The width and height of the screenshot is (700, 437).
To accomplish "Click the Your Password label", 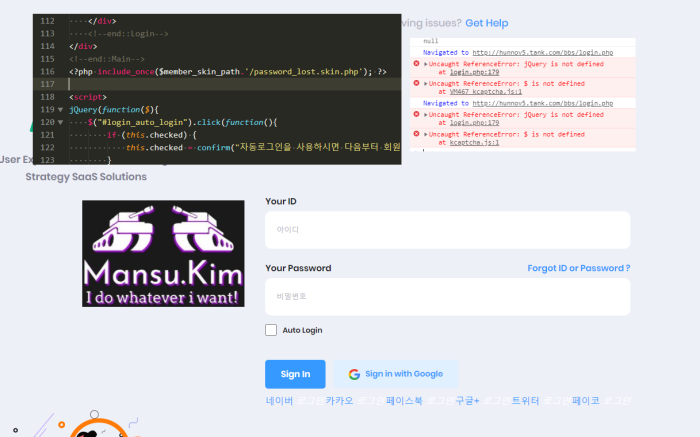I will click(x=298, y=268).
